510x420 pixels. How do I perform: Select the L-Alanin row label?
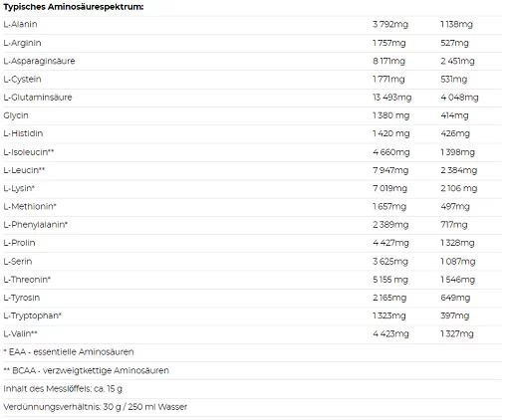click(x=20, y=24)
